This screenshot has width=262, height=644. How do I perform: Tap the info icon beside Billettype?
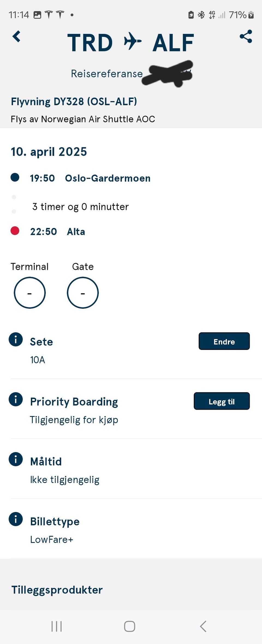point(16,519)
